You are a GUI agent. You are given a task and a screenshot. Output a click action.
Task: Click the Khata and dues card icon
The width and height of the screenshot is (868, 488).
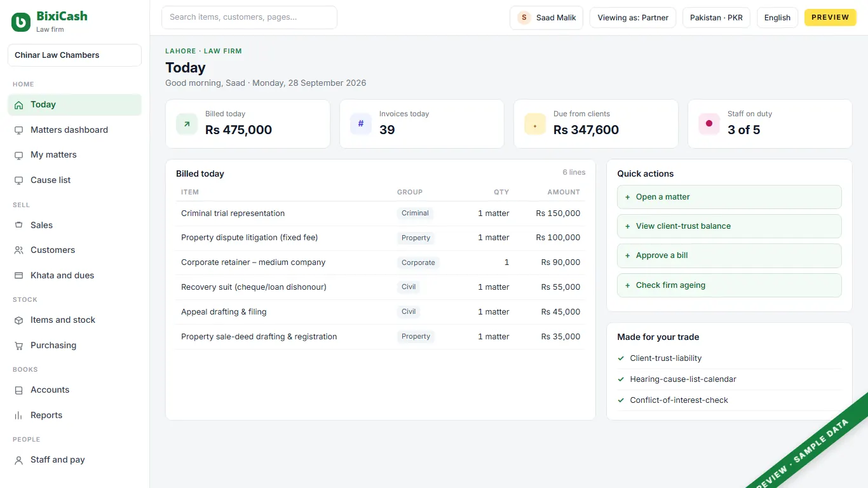point(18,276)
